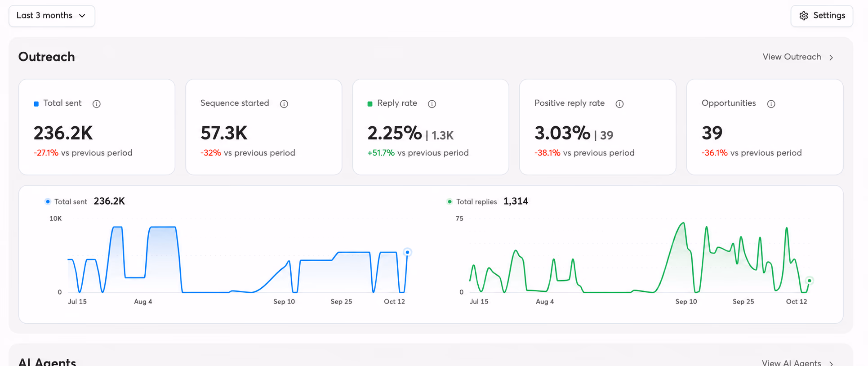Open Settings via the gear button
868x366 pixels.
(x=822, y=16)
